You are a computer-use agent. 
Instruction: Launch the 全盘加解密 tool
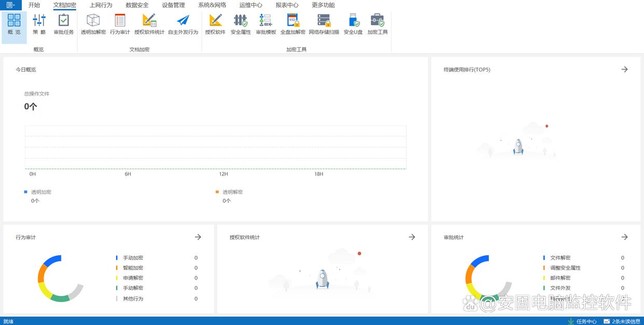coord(293,24)
